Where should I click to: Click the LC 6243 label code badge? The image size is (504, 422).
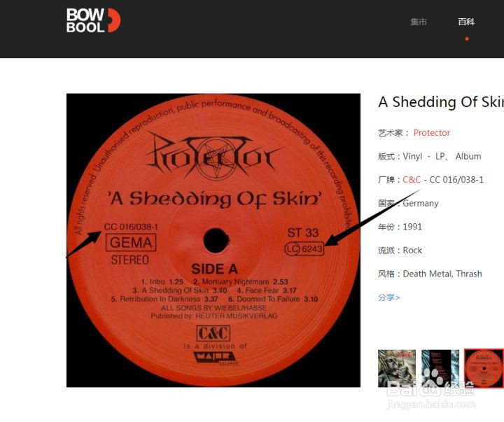[x=304, y=249]
